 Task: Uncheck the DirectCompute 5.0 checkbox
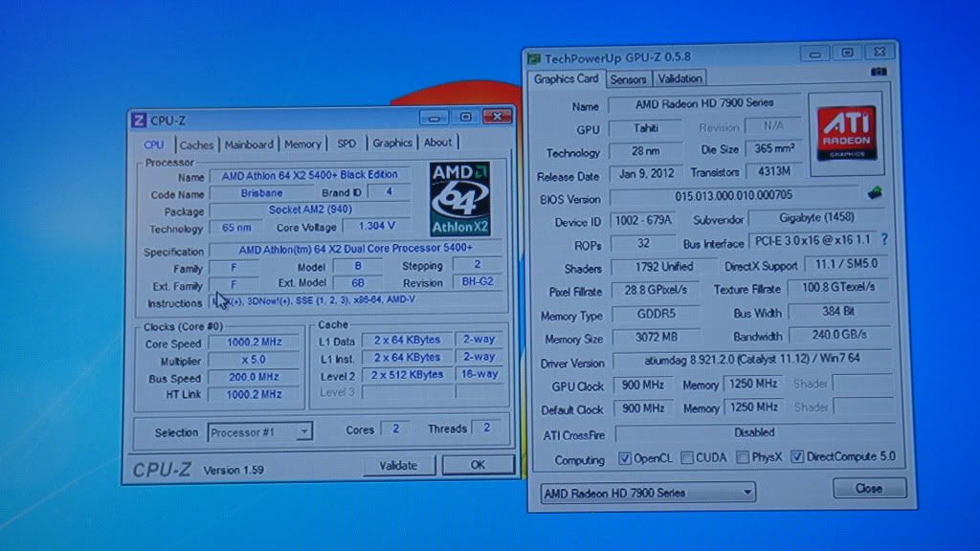(x=798, y=457)
